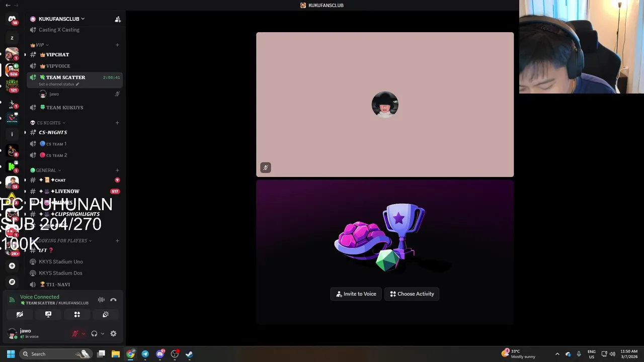Click Set a channel status
Viewport: 644px width, 362px height.
pos(59,84)
